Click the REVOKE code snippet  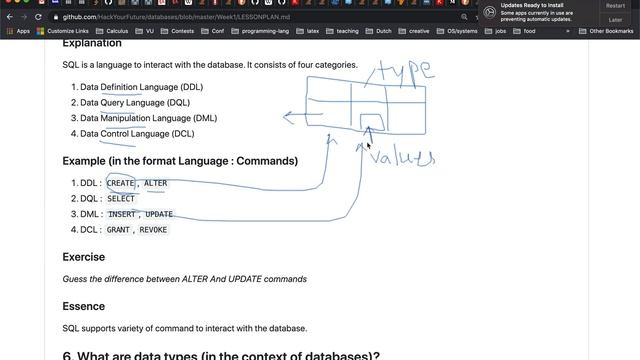(153, 230)
